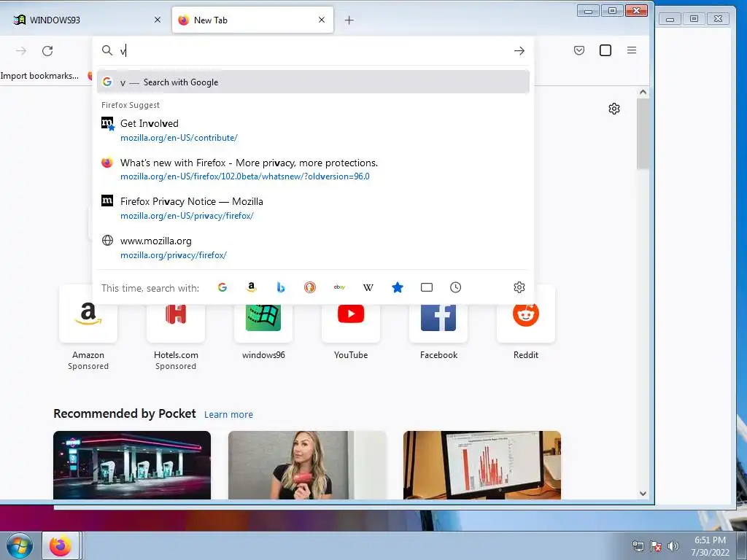Choose Firefox Privacy Notice suggestion
The height and width of the screenshot is (560, 747).
point(313,208)
